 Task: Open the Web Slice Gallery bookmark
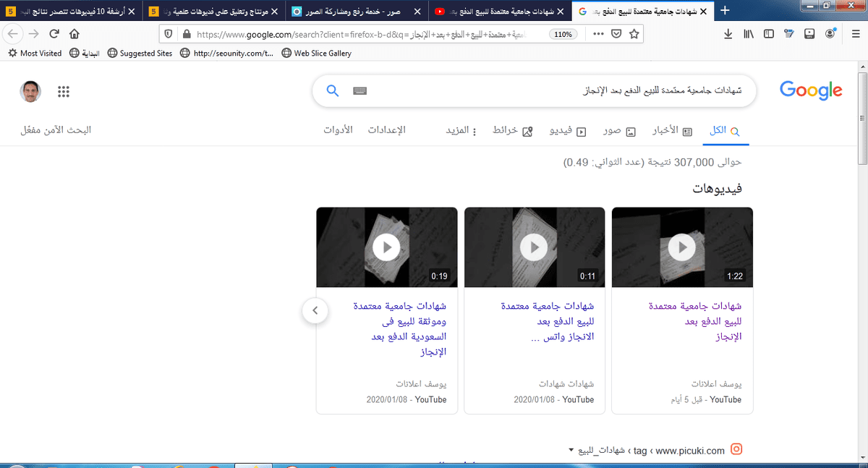click(317, 53)
